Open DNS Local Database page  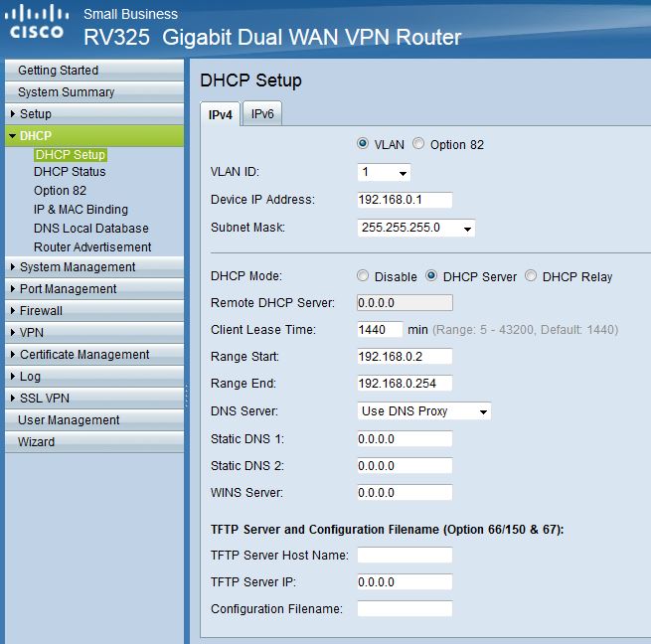point(91,229)
